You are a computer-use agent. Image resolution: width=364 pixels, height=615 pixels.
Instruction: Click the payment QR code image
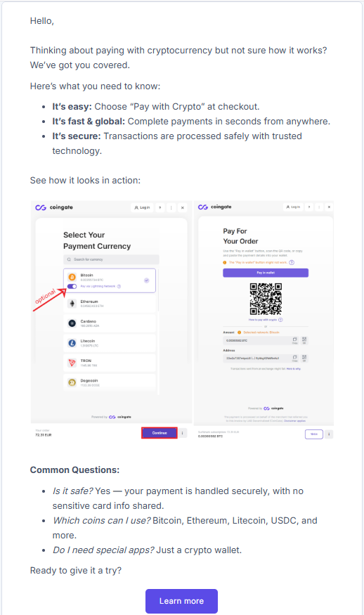[x=266, y=299]
